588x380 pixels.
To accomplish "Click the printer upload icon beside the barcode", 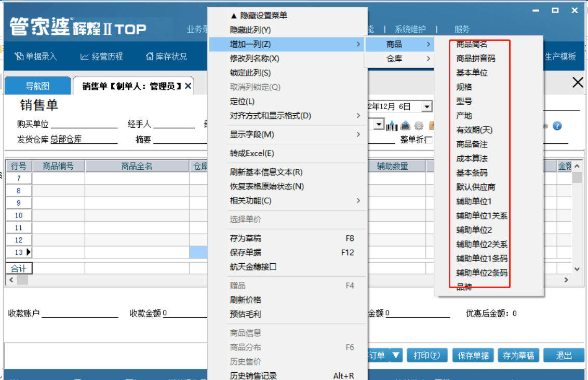I will tap(405, 126).
